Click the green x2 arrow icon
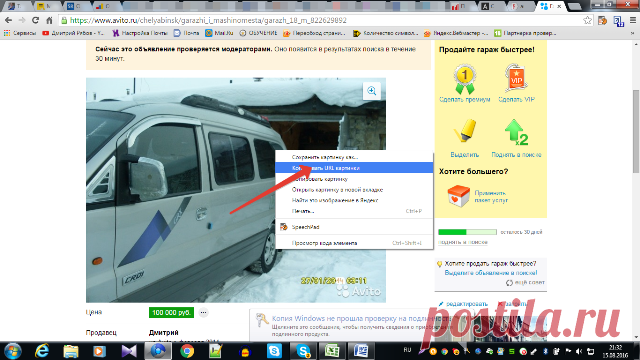Screen dimensions: 640x360 point(516,132)
